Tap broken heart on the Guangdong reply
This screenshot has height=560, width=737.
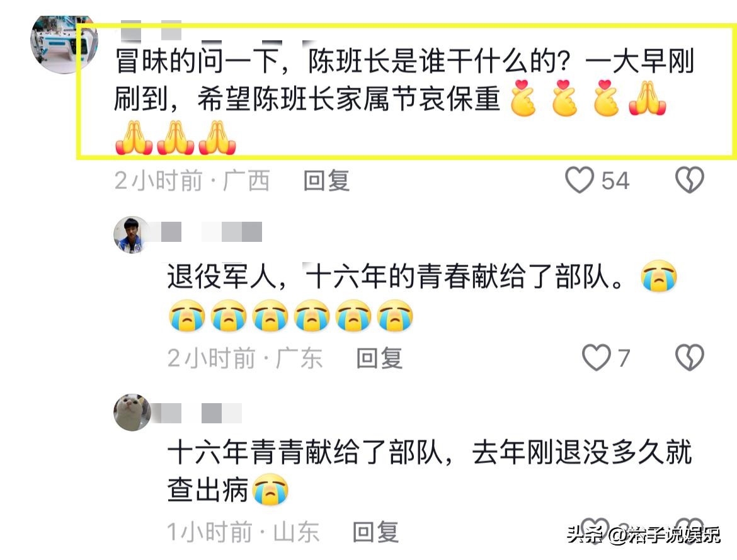point(690,358)
